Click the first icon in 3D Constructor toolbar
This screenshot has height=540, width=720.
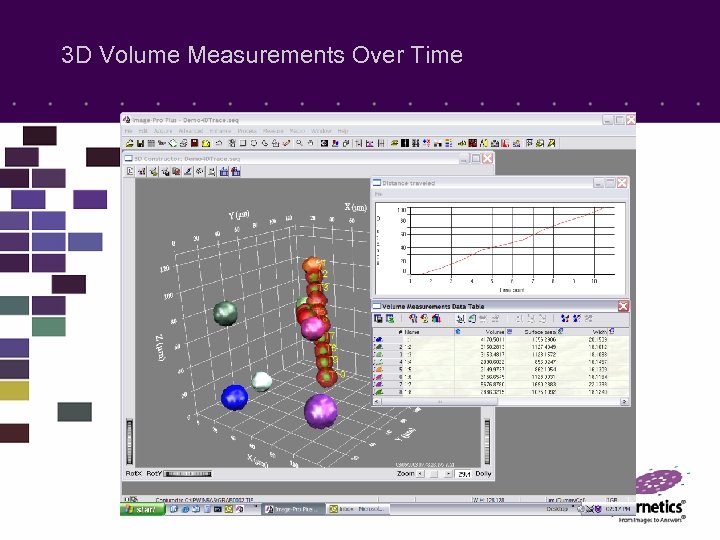click(129, 172)
